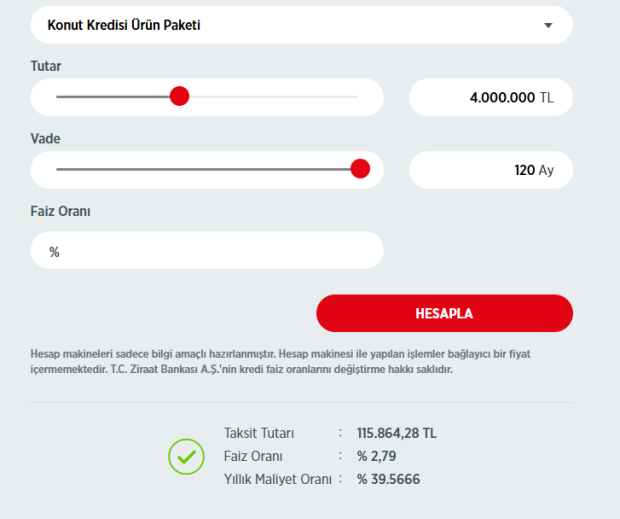This screenshot has width=620, height=519.
Task: Click the middle of the Vade slider track
Action: (x=205, y=170)
